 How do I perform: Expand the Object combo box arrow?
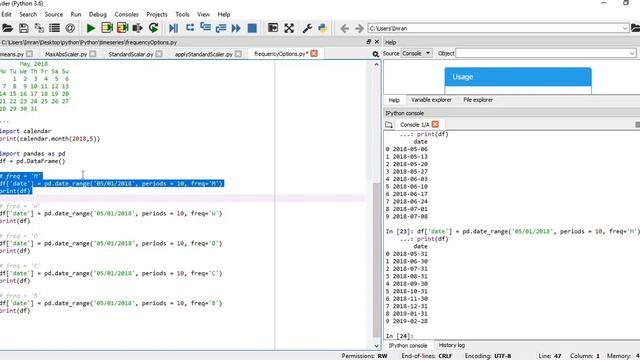pos(632,53)
